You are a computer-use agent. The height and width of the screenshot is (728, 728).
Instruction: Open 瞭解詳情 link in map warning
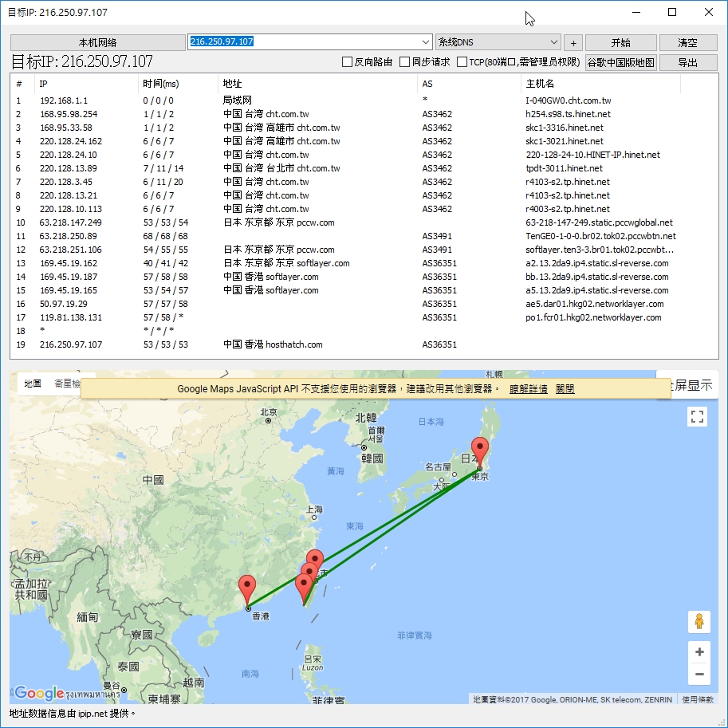[528, 389]
